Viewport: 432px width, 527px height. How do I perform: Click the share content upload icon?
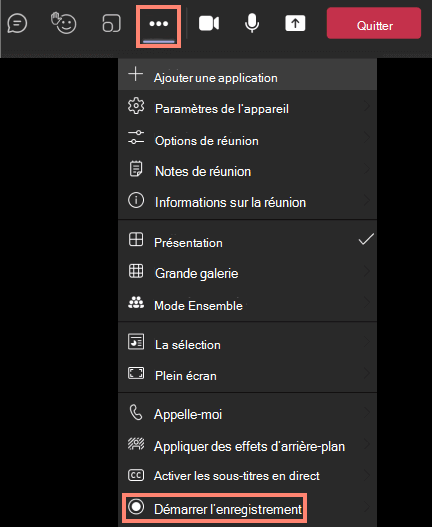point(295,23)
